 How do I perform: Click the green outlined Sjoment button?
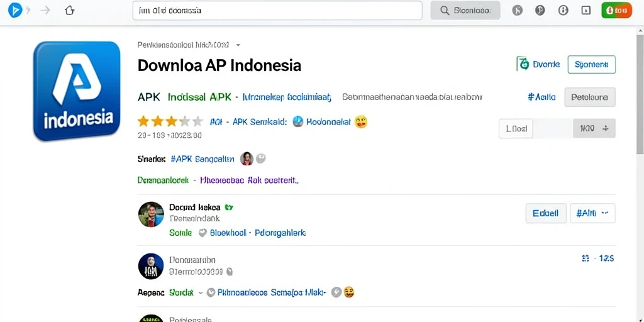(x=591, y=64)
